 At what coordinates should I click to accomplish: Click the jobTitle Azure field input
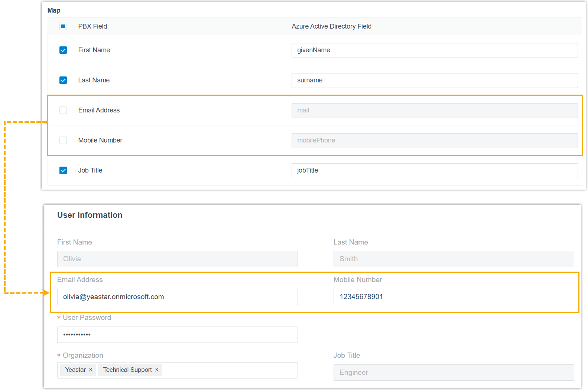434,171
